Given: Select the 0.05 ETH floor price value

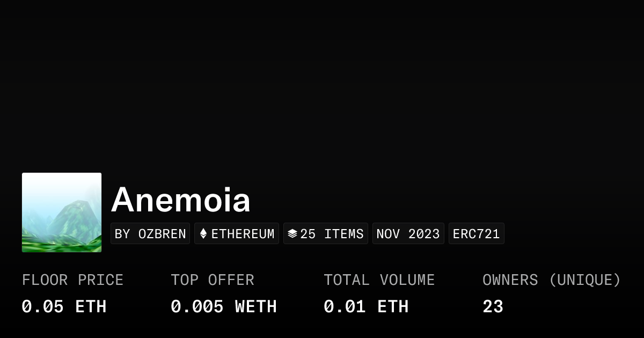Looking at the screenshot, I should (64, 307).
